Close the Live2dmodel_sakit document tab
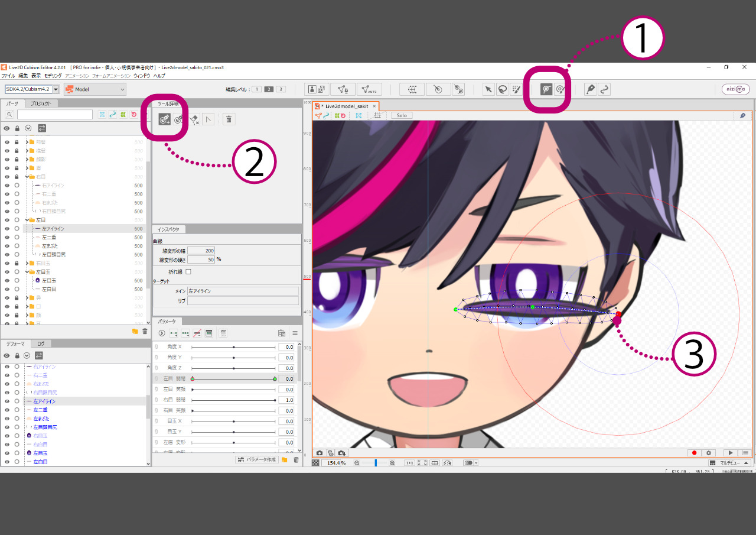Image resolution: width=756 pixels, height=535 pixels. (x=374, y=106)
